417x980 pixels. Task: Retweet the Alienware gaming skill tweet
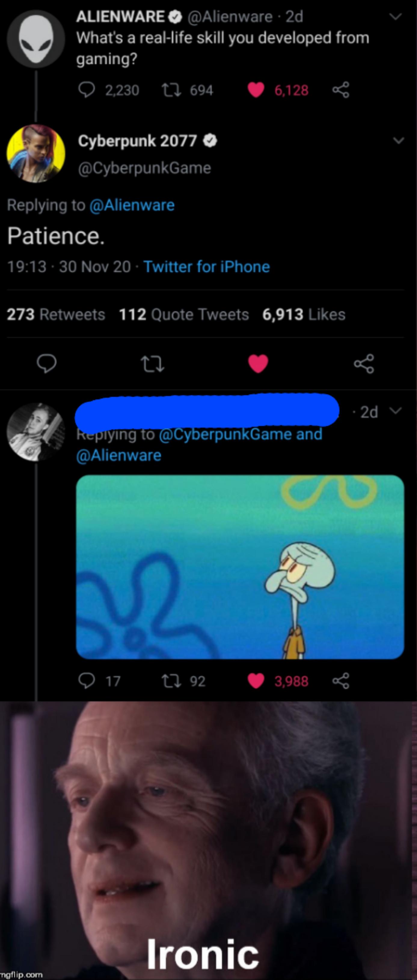coord(171,90)
